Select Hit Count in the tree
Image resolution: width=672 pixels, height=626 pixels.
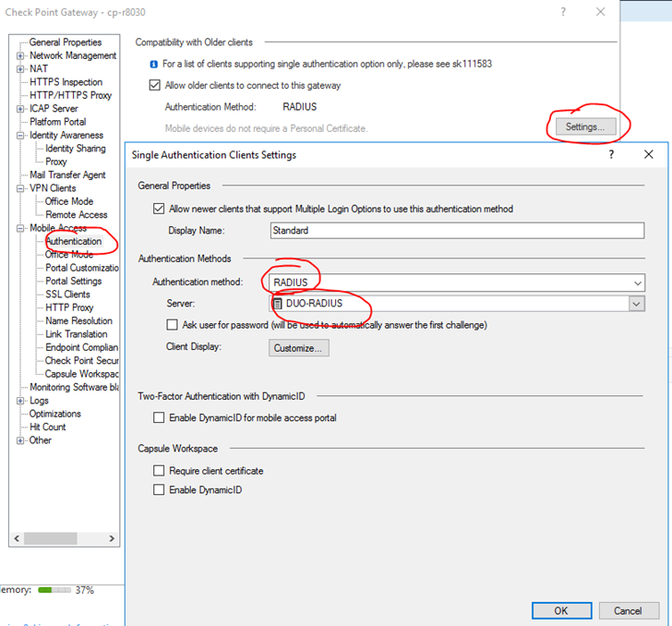[48, 427]
